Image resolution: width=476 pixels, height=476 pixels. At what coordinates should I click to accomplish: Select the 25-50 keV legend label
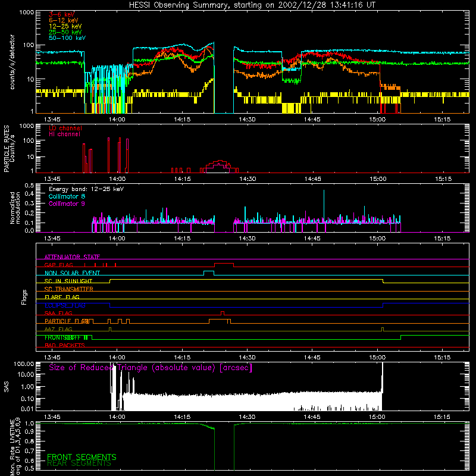click(x=65, y=32)
